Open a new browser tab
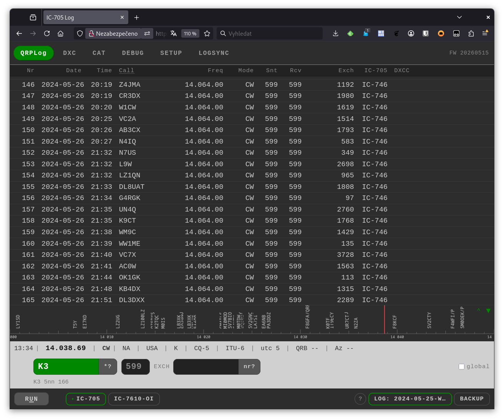Viewport: 504px width, 420px height. coord(136,17)
